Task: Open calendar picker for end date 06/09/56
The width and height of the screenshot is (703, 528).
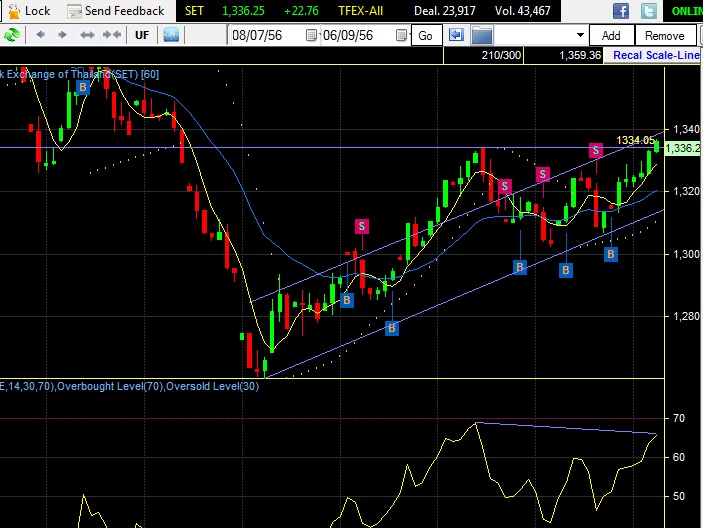Action: (402, 35)
